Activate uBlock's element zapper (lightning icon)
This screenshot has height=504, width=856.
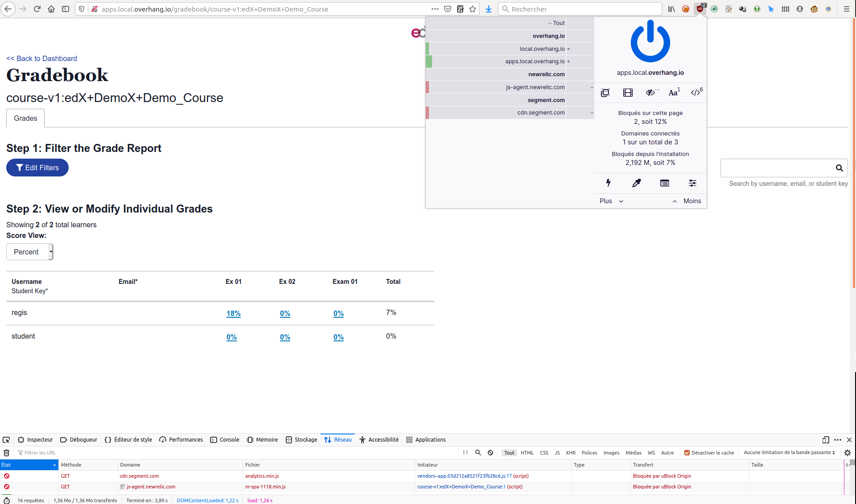[x=609, y=183]
